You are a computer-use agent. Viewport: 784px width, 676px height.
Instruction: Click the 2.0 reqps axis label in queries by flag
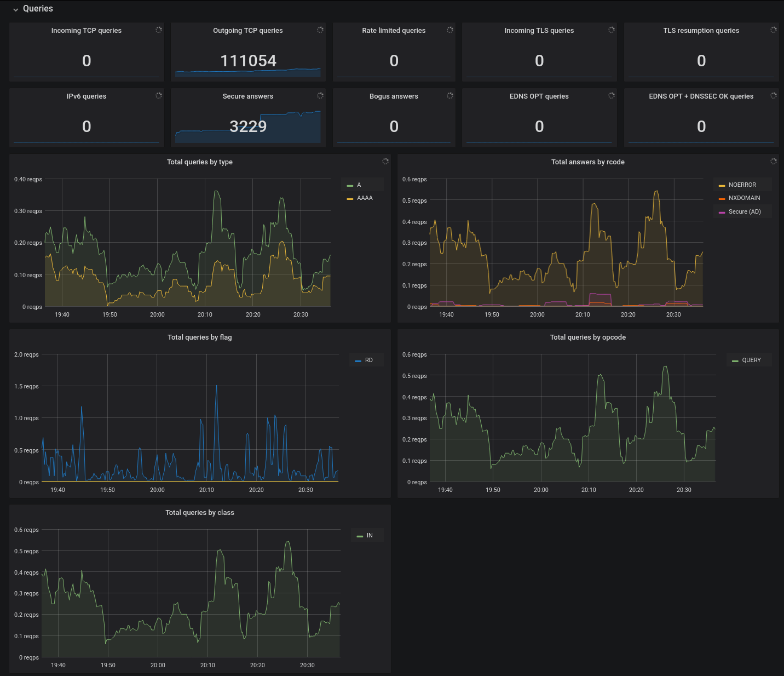point(26,354)
